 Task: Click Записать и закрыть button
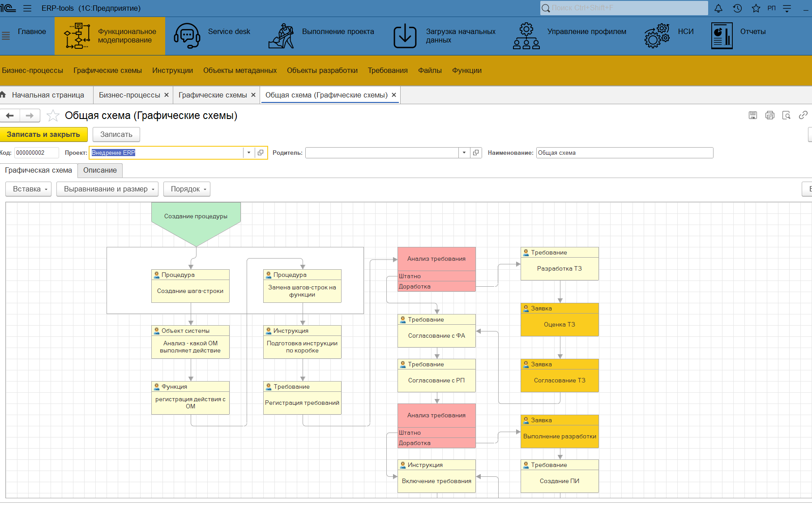point(43,134)
